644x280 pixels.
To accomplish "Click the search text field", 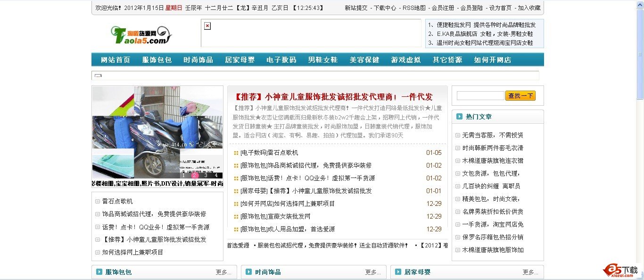I will pyautogui.click(x=480, y=96).
